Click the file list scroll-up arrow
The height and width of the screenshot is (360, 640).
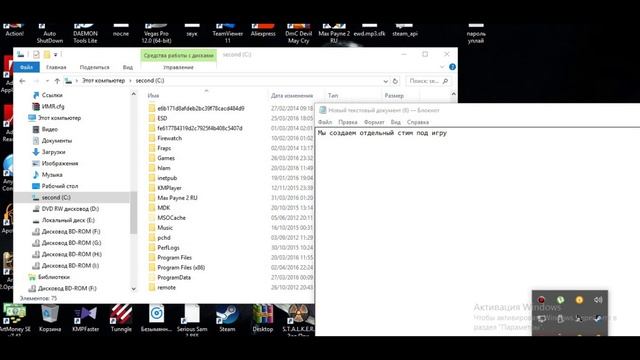click(453, 94)
